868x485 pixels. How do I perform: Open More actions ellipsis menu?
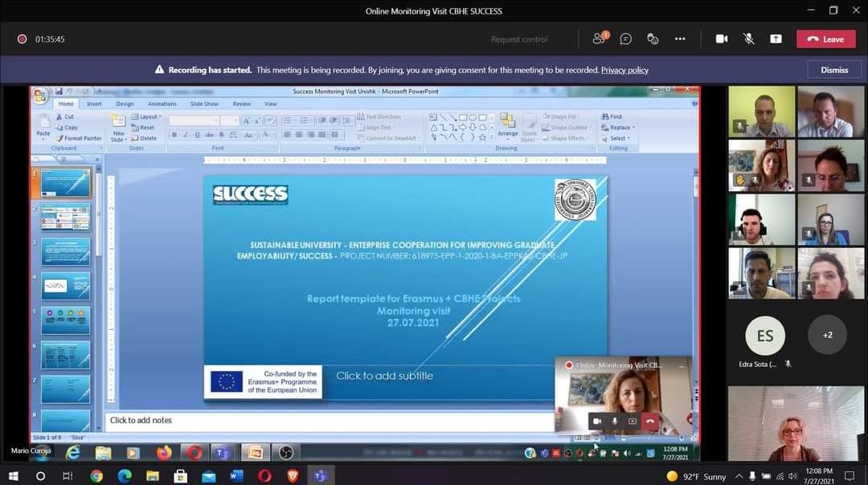point(680,39)
